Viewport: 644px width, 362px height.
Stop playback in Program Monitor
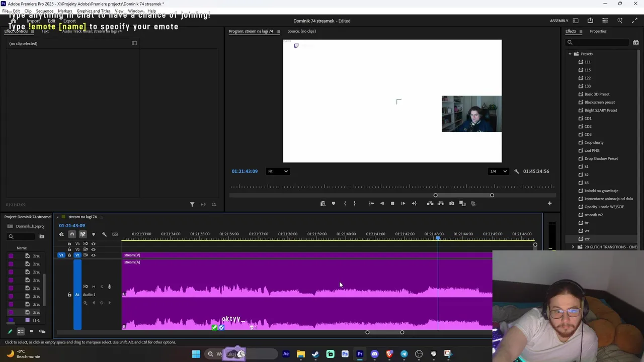point(392,204)
